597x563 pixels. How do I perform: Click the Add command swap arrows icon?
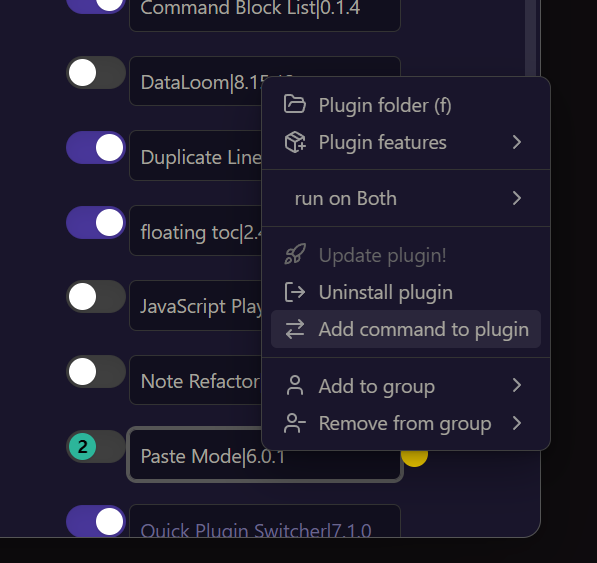tap(295, 329)
